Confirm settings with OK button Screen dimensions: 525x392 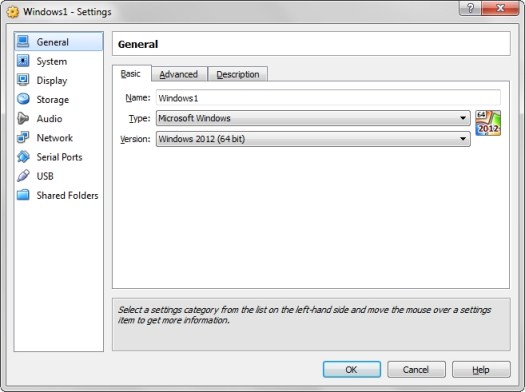click(x=352, y=370)
